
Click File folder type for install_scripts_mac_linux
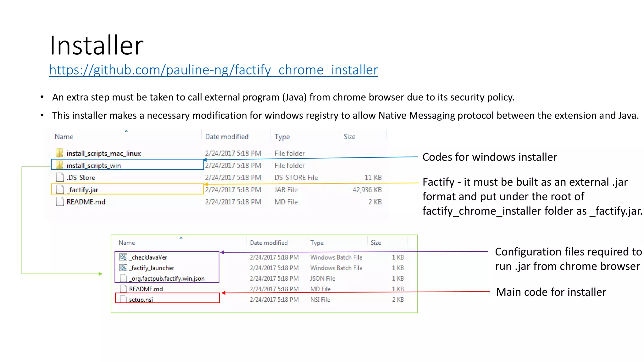(x=290, y=153)
